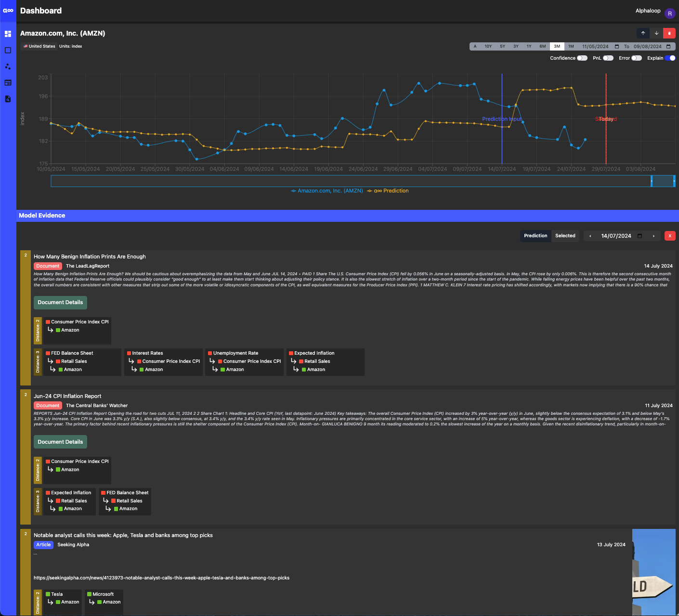Click title Notable analyst calls this week
679x616 pixels.
tap(123, 536)
